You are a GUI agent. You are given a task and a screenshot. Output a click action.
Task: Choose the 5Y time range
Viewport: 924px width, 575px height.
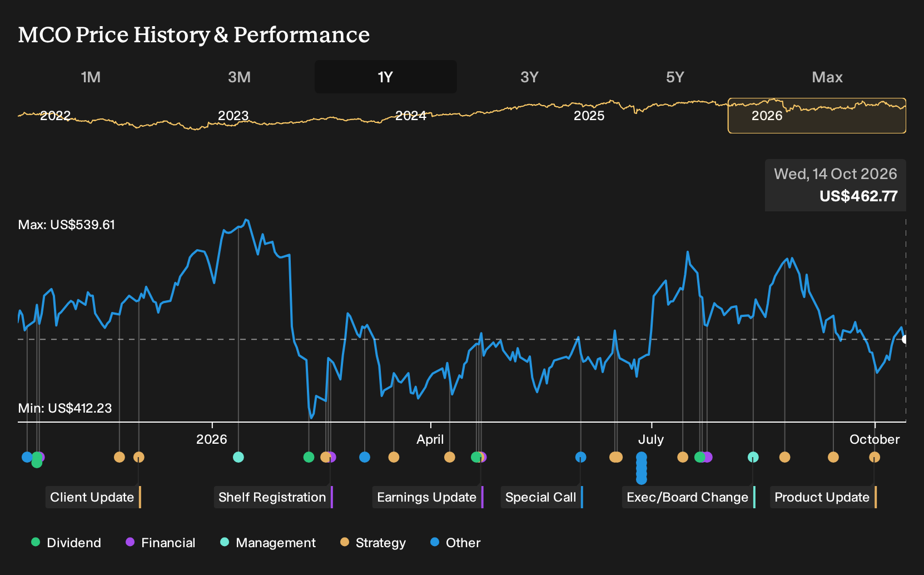pos(675,77)
